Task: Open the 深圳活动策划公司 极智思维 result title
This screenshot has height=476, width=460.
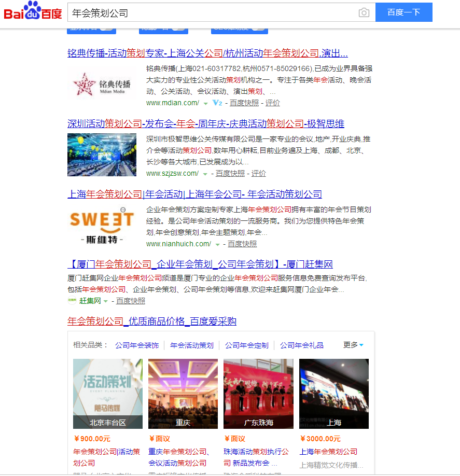Action: [206, 123]
